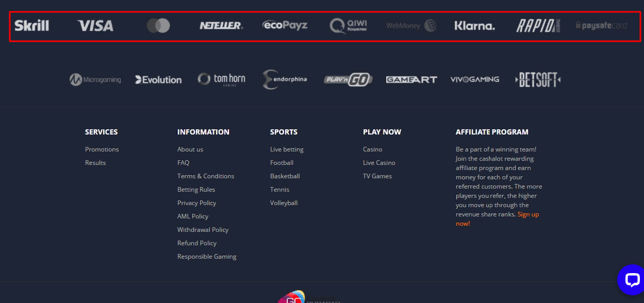Select the paysafecard logo

click(601, 25)
